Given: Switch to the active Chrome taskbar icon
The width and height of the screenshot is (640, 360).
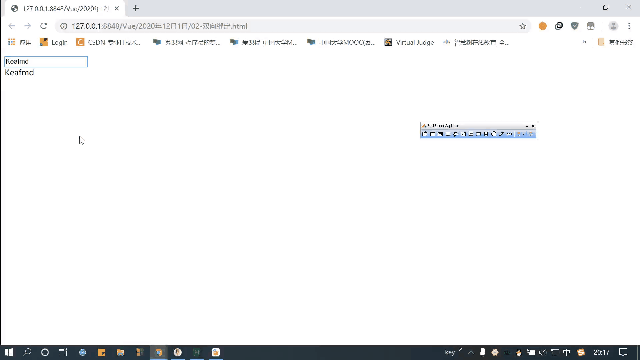Looking at the screenshot, I should point(159,352).
